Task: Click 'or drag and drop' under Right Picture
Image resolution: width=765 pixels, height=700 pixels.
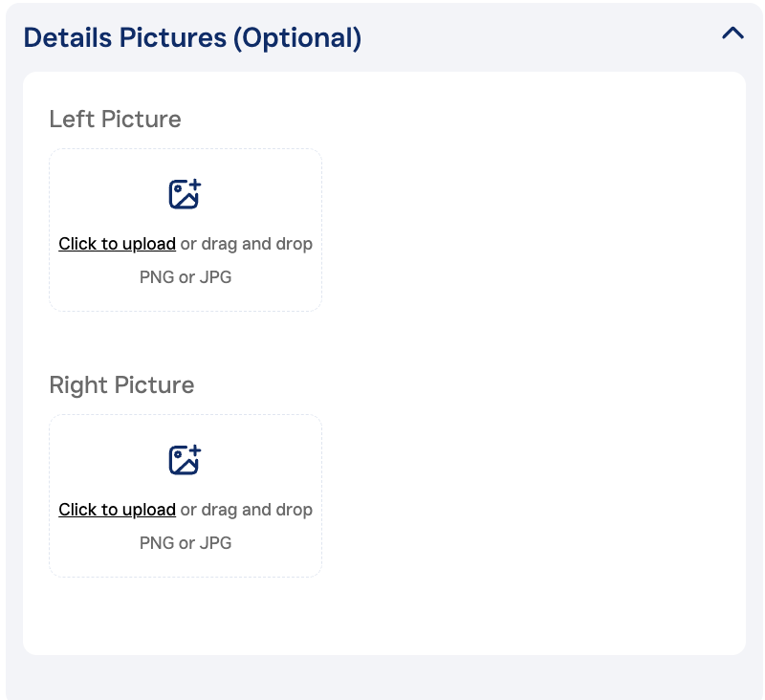Action: (246, 510)
